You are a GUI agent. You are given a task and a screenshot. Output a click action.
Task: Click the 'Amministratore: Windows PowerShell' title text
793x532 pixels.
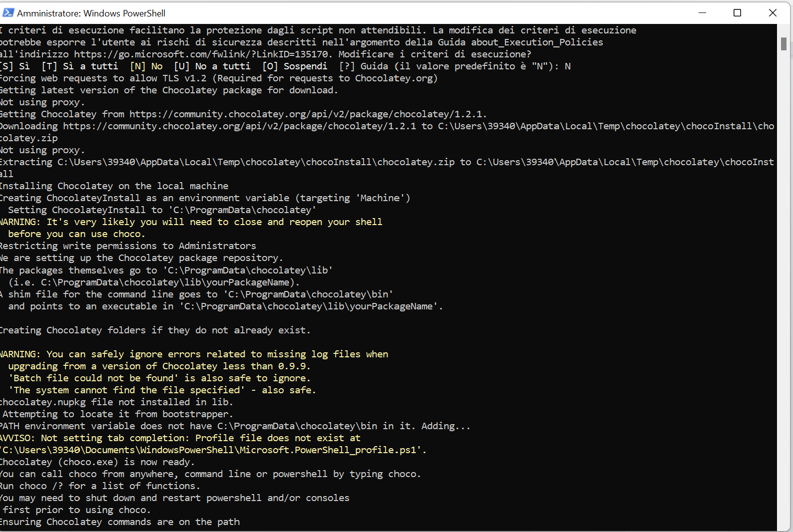pos(91,13)
